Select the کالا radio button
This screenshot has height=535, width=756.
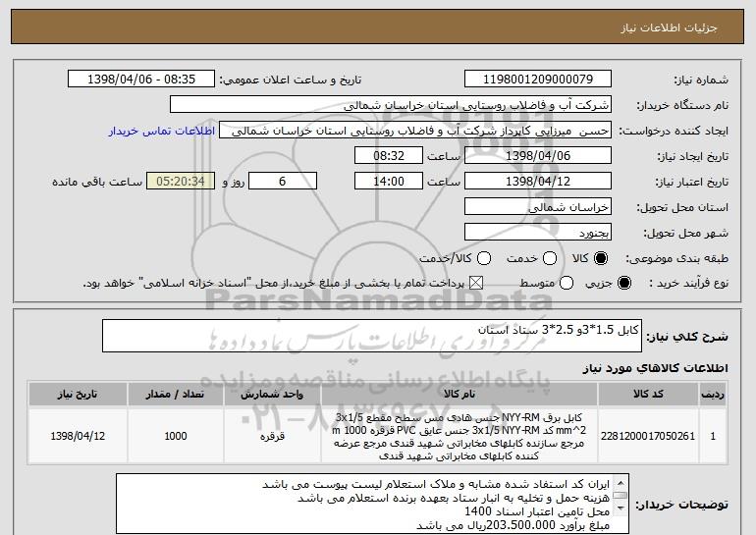tap(601, 258)
